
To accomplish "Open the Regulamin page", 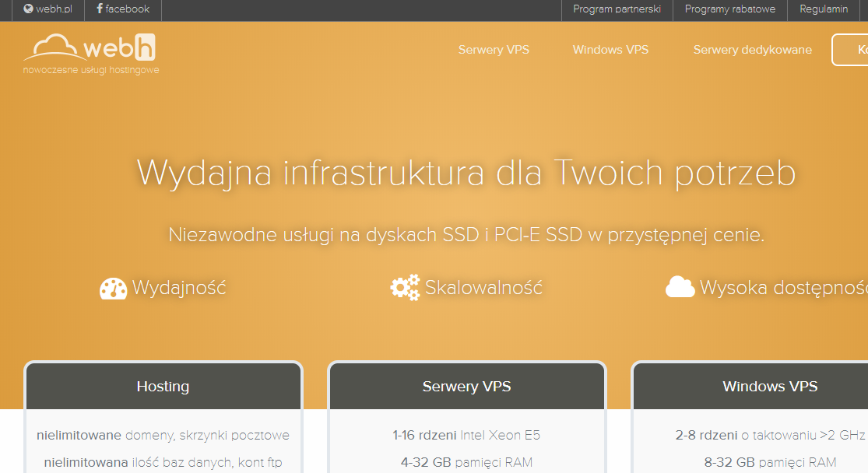I will click(824, 9).
